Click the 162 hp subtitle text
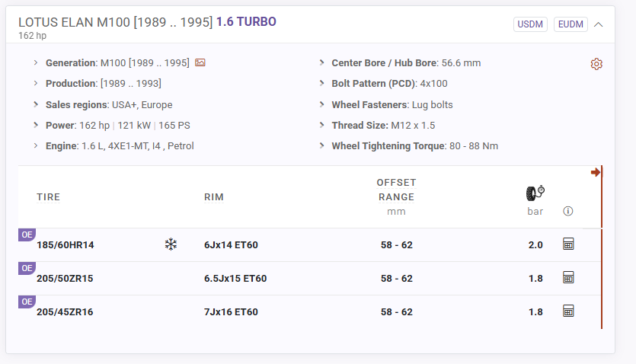The width and height of the screenshot is (636, 364). (x=33, y=36)
